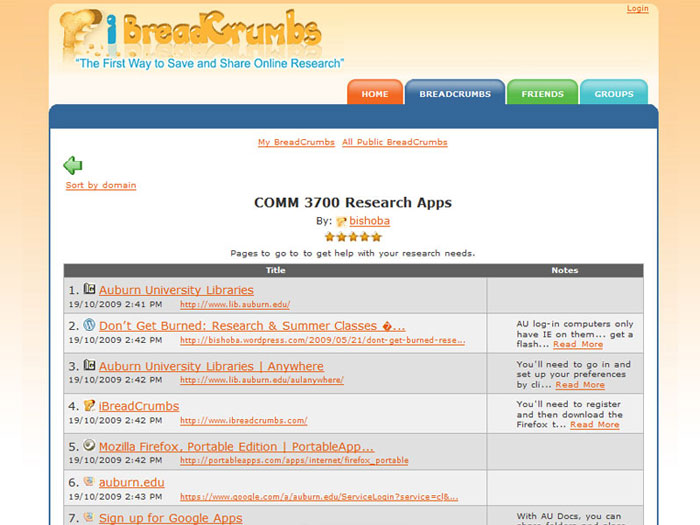Image resolution: width=700 pixels, height=525 pixels.
Task: Switch to the BREADCRUMBS tab
Action: pyautogui.click(x=455, y=92)
